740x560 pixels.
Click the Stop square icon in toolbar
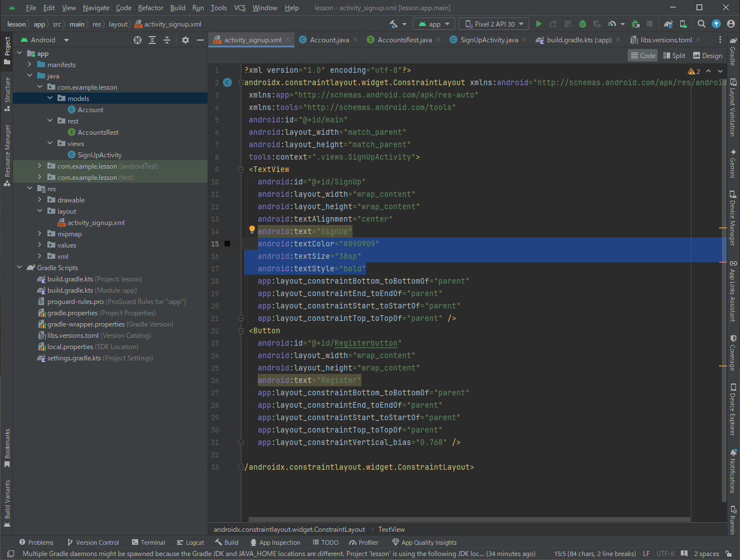650,24
